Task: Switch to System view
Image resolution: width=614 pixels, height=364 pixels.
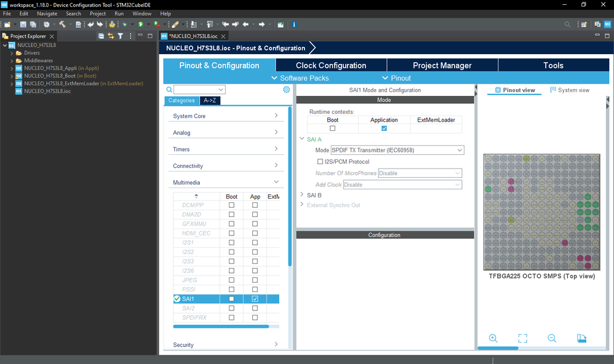Action: 570,90
